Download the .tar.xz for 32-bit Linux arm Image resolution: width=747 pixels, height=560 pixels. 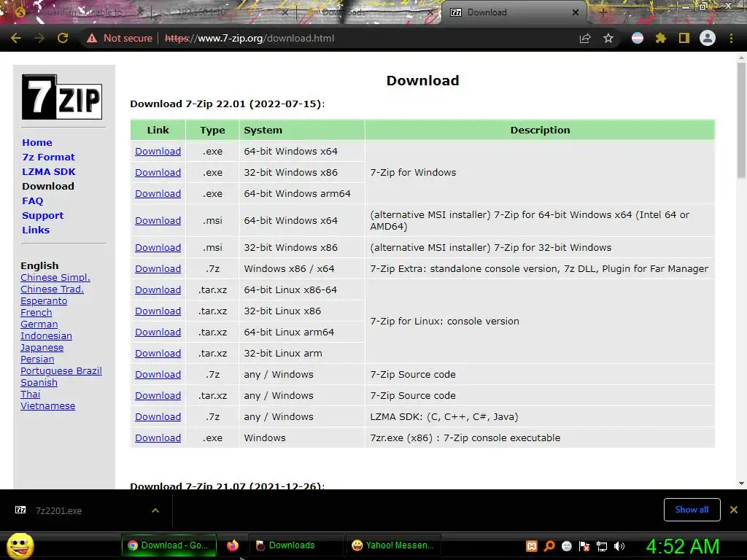tap(158, 354)
